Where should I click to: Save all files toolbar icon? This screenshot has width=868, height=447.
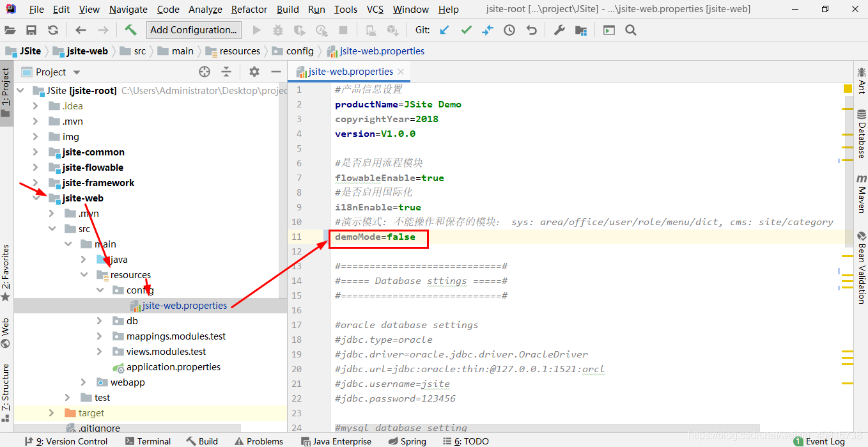(31, 30)
